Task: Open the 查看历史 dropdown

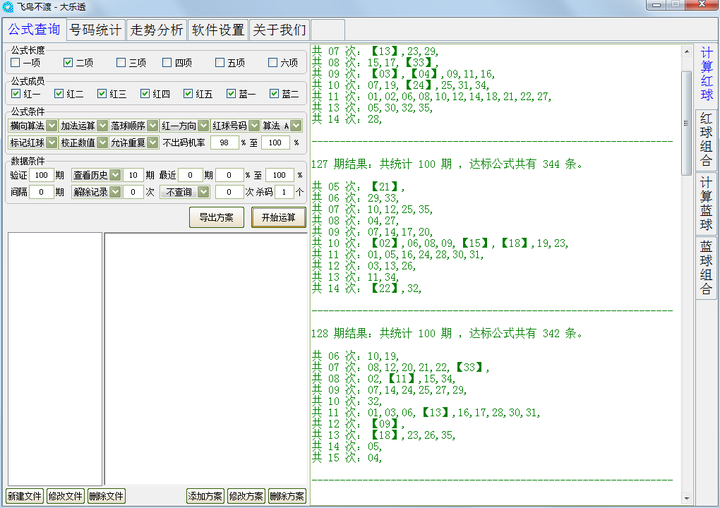Action: pyautogui.click(x=115, y=175)
